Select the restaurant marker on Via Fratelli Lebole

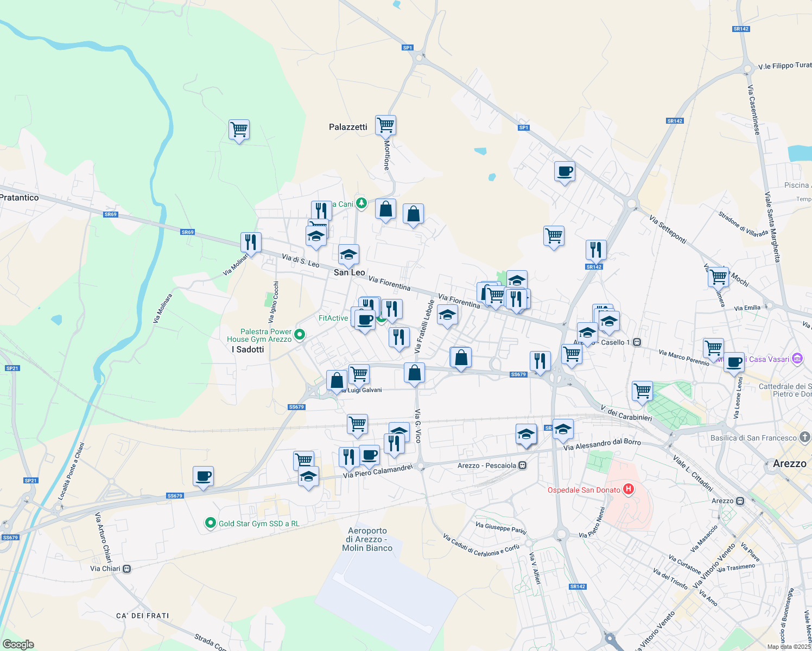point(399,336)
